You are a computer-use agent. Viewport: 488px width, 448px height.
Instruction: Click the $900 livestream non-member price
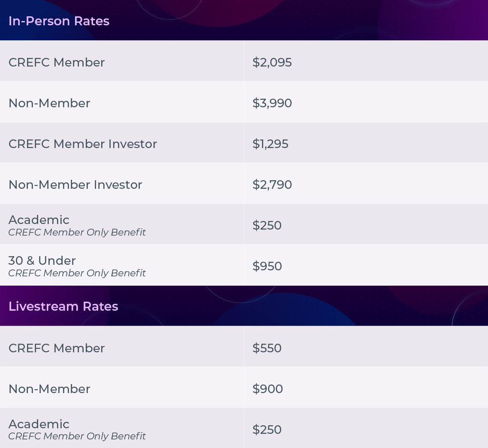coord(267,389)
